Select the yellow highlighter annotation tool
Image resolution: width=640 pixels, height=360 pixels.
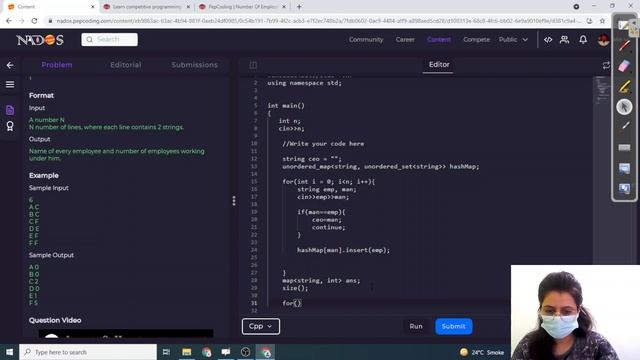tap(624, 86)
